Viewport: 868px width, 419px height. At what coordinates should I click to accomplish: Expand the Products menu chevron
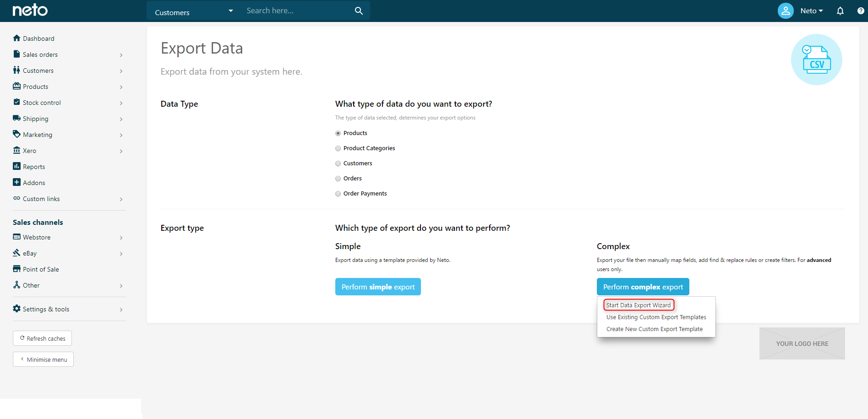(x=121, y=87)
